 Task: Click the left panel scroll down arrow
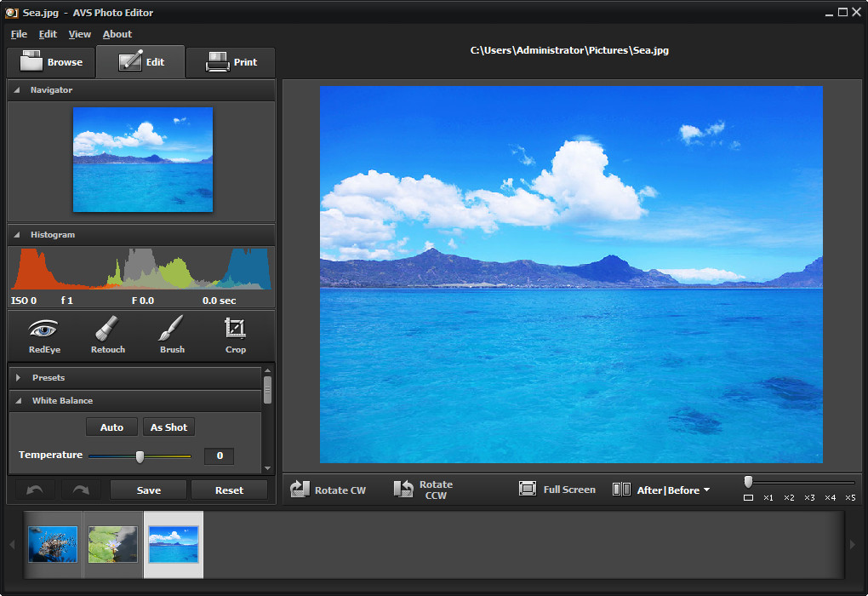point(268,468)
